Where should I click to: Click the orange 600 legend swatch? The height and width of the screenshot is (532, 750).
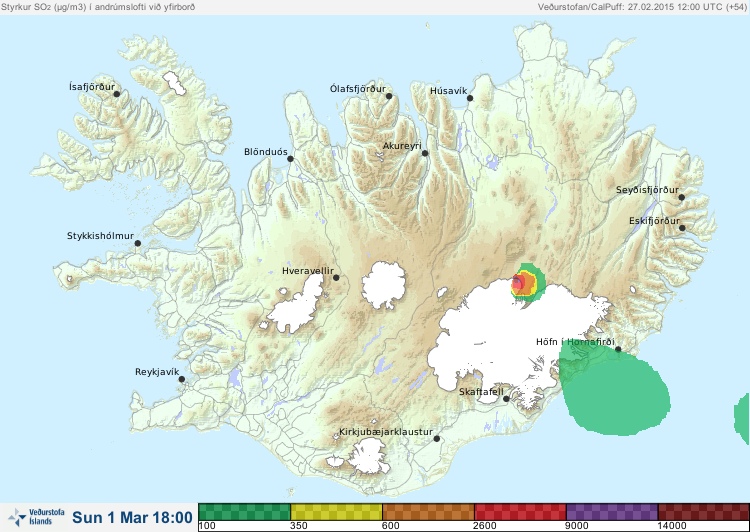click(429, 512)
